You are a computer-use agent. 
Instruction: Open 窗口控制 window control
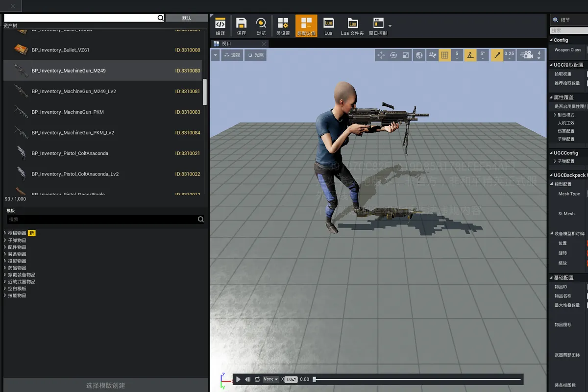[x=378, y=26]
